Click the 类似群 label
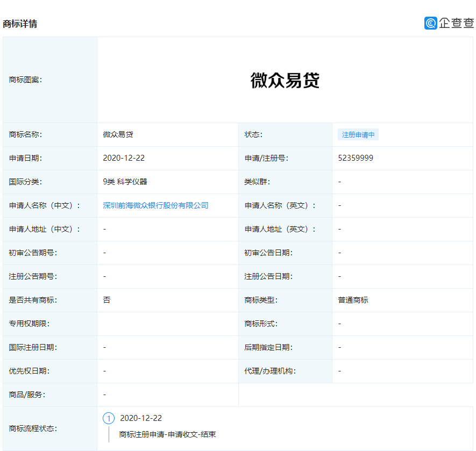The height and width of the screenshot is (451, 476). point(257,182)
